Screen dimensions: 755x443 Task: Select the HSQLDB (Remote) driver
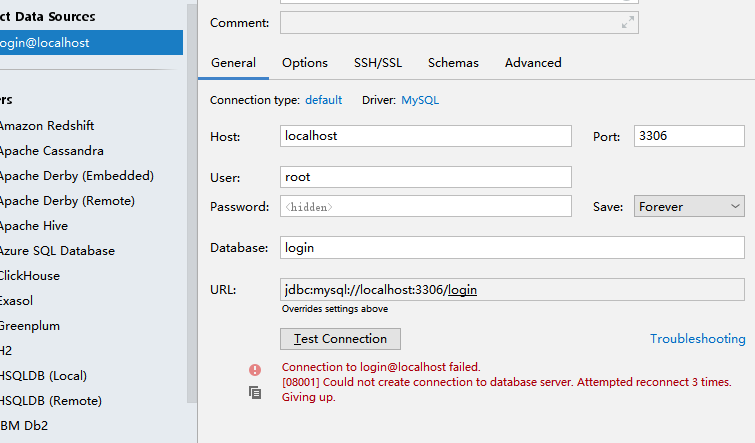pyautogui.click(x=51, y=401)
